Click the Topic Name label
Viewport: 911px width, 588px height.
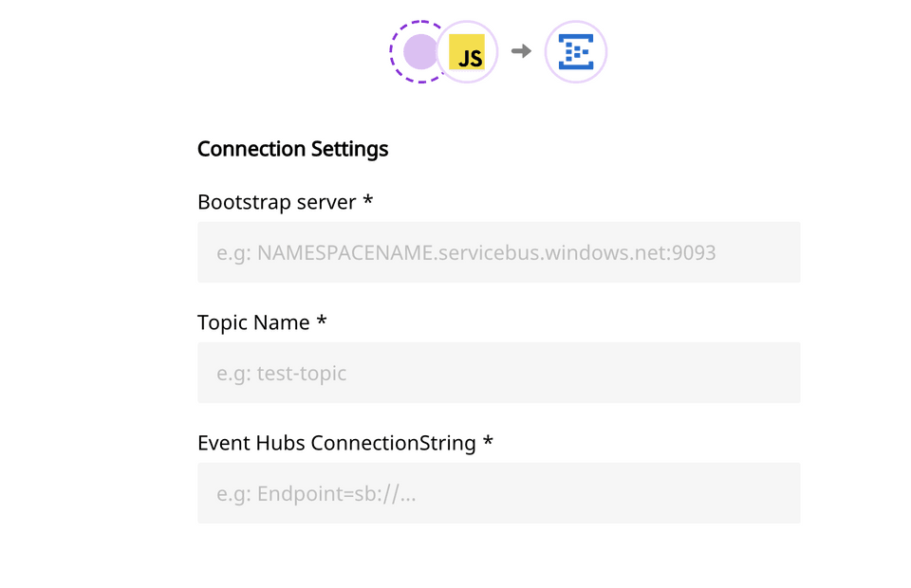tap(251, 322)
